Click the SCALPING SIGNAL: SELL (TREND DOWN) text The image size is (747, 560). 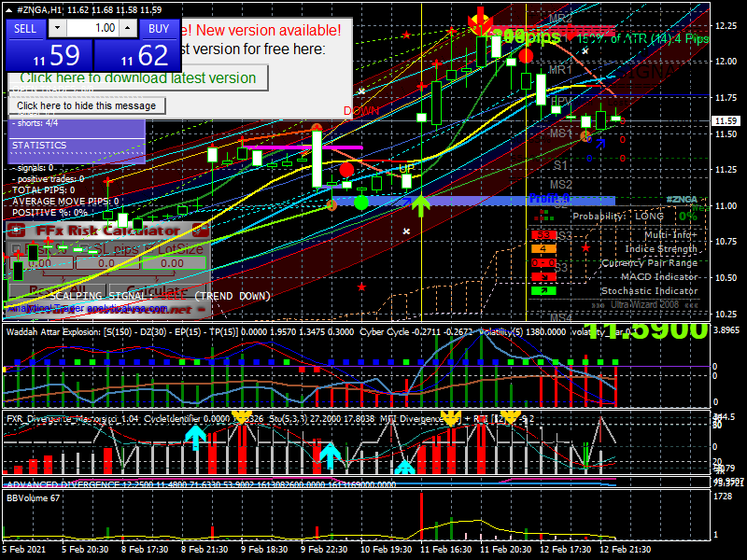click(161, 296)
